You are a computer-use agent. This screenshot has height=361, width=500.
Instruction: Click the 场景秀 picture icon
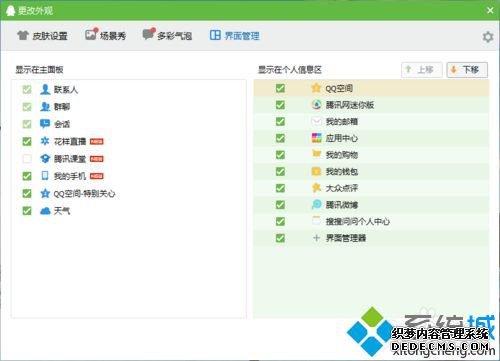91,34
